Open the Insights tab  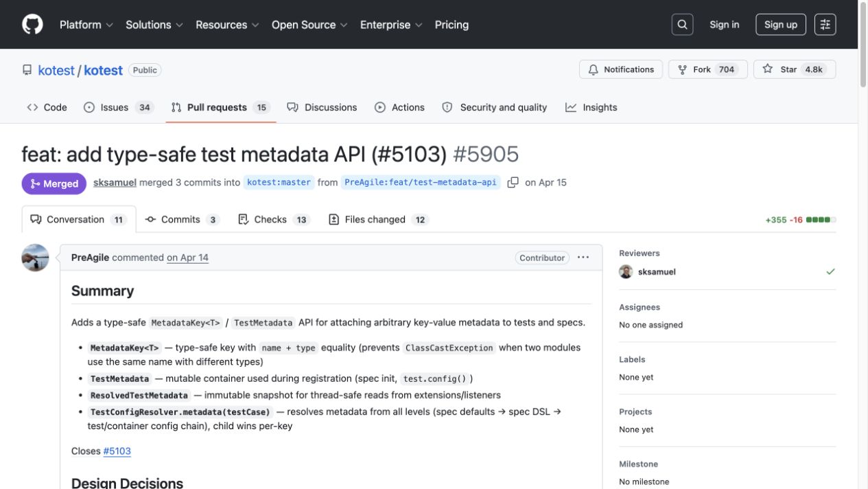591,107
